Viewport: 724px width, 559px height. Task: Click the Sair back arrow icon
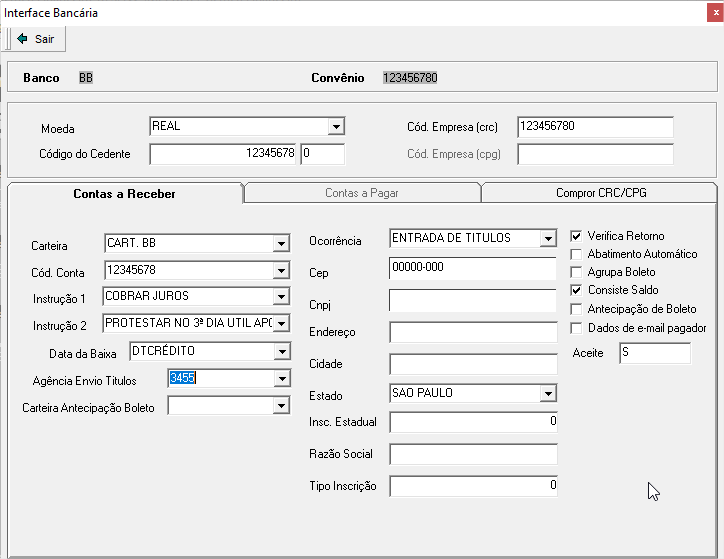point(22,39)
